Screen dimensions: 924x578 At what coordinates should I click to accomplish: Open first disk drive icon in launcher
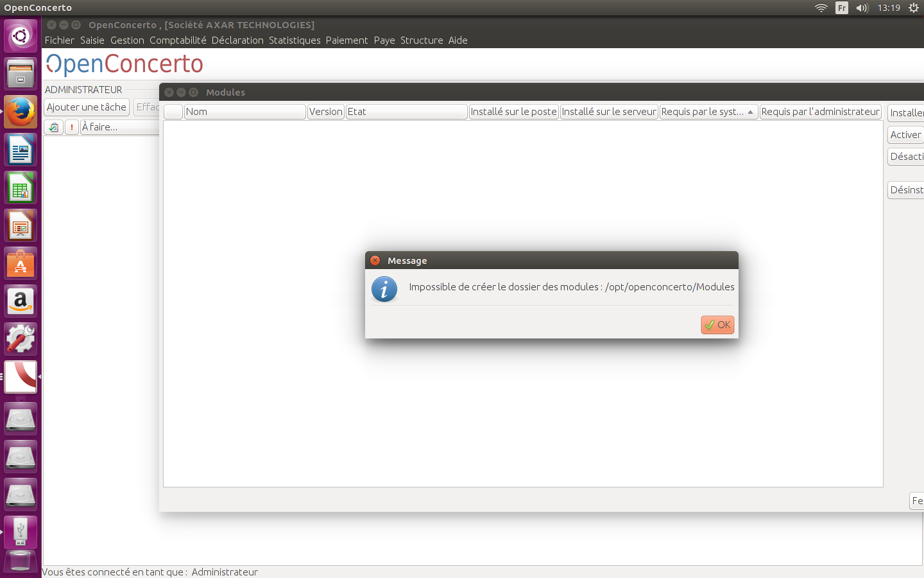tap(21, 419)
